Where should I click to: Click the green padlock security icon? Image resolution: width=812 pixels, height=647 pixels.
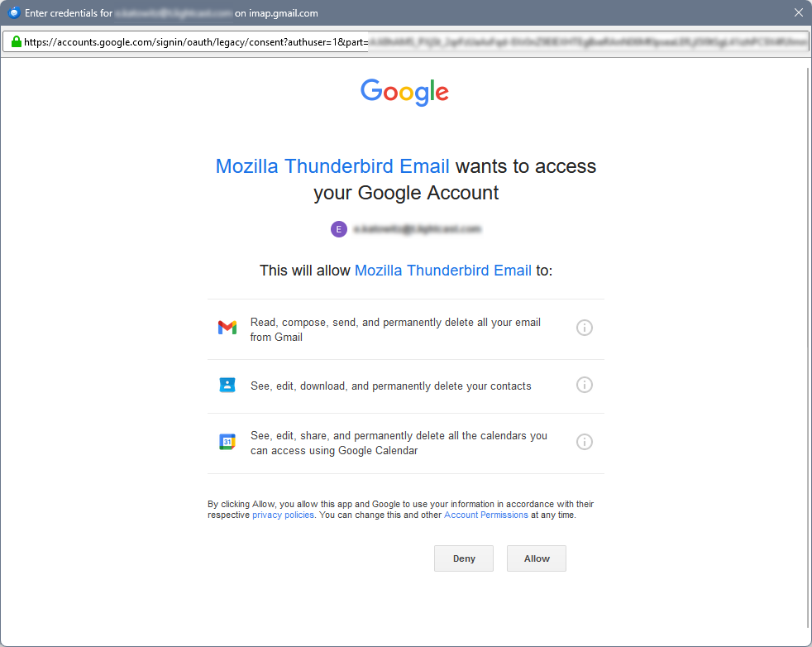click(16, 42)
